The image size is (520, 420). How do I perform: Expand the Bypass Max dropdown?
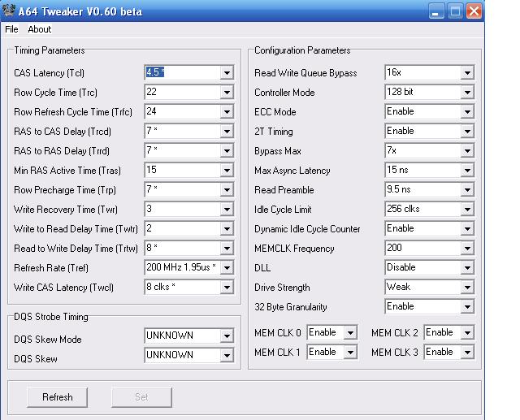click(x=467, y=151)
